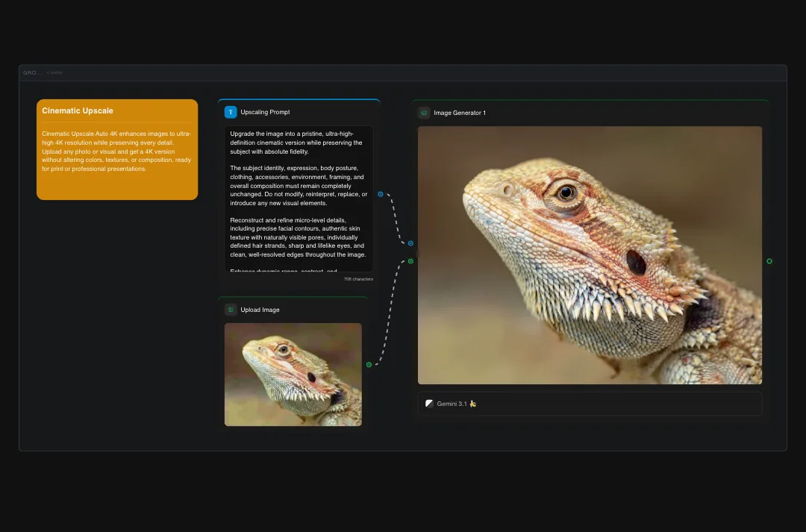Click the Image Generator 1 node icon

(424, 113)
